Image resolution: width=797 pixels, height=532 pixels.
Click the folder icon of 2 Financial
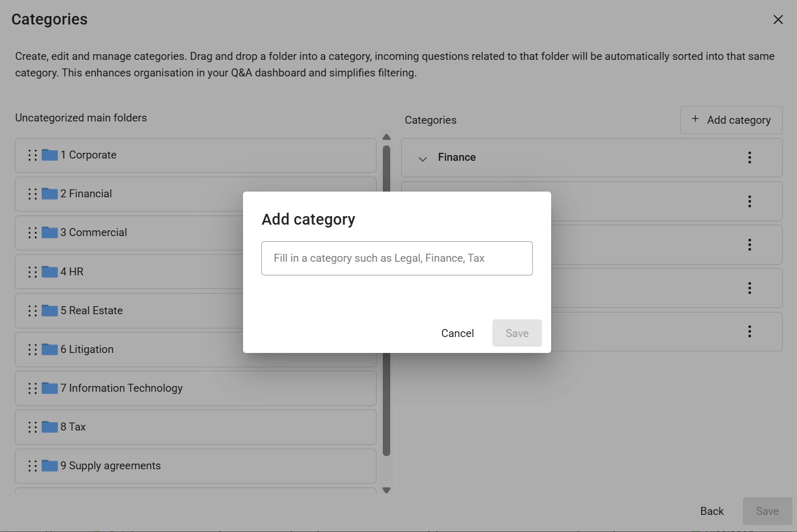click(50, 194)
